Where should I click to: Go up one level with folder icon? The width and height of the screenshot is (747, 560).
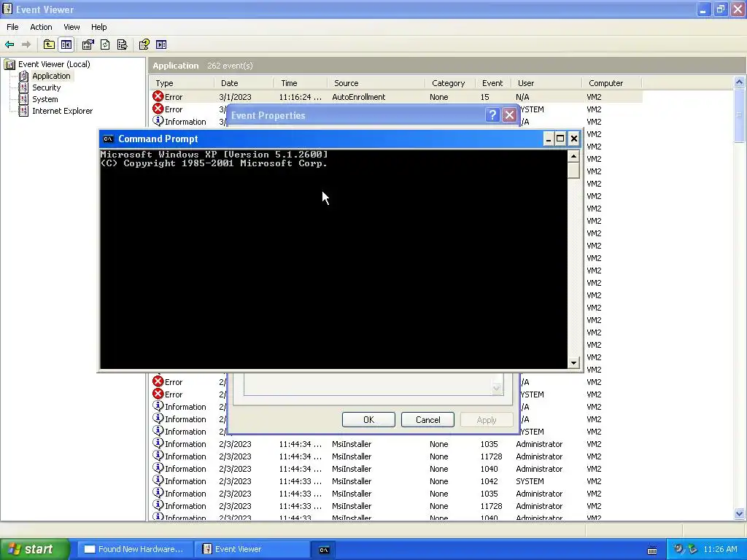coord(49,44)
